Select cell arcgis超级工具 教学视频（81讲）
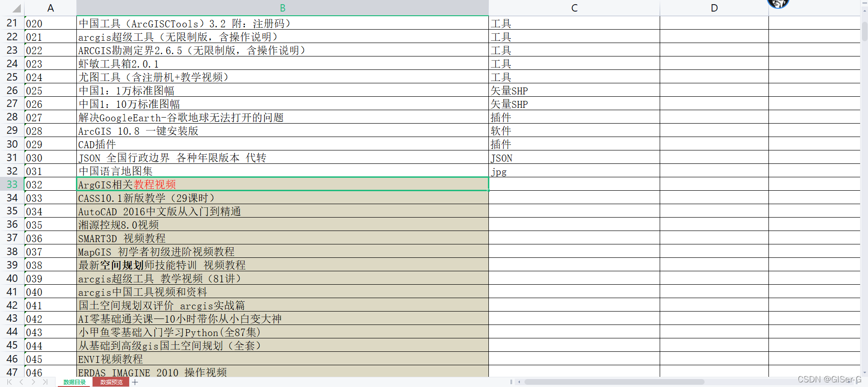Viewport: 868px width, 387px height. click(282, 278)
